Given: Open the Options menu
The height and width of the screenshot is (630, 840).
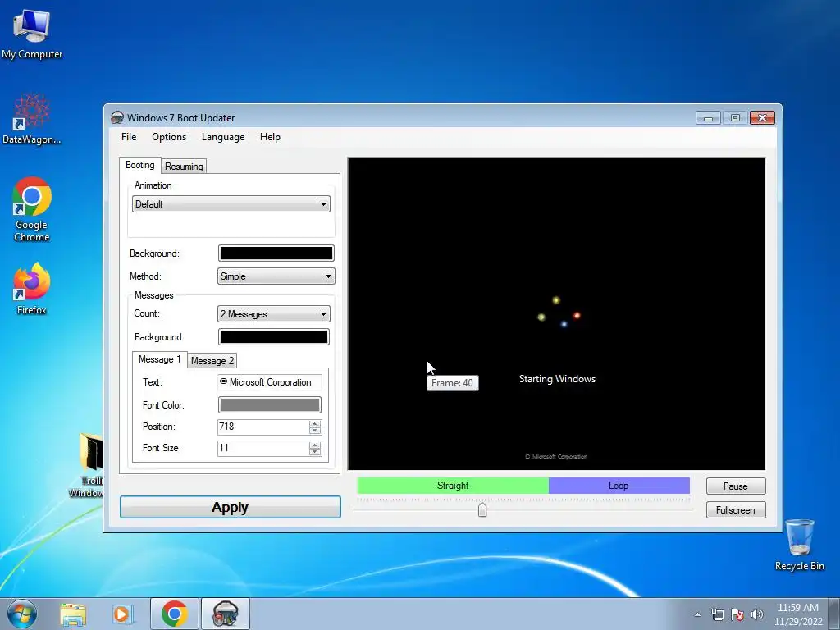Looking at the screenshot, I should (x=169, y=137).
